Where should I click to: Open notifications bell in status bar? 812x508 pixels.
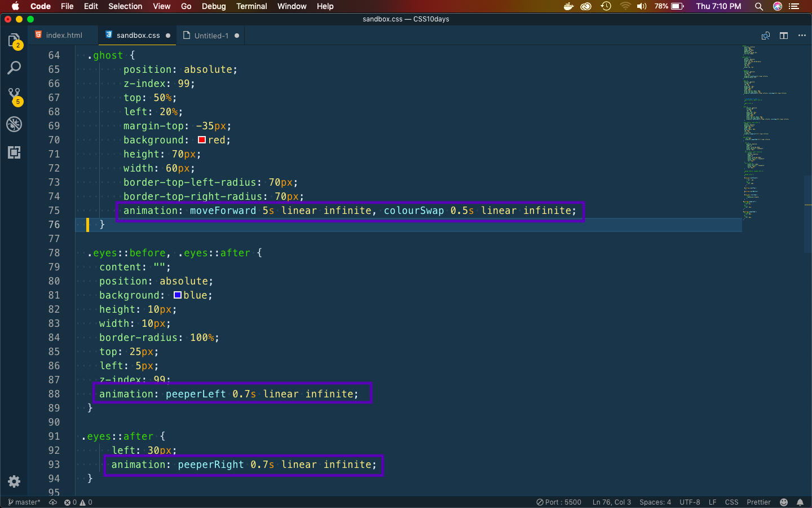[x=800, y=502]
